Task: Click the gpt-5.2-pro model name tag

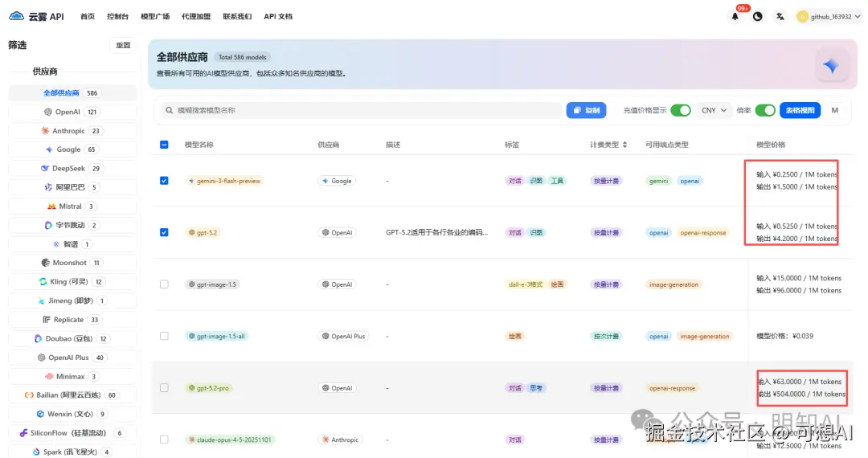Action: [209, 388]
